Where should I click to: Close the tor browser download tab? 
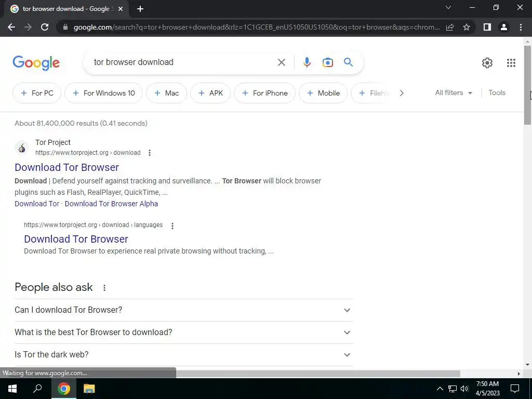tap(120, 9)
